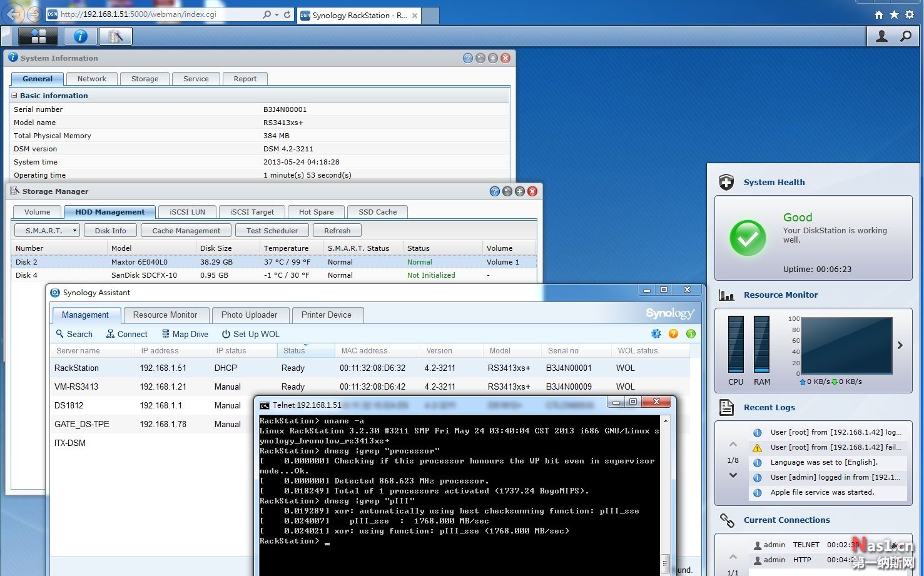Click the browser back arrow button

14,14
